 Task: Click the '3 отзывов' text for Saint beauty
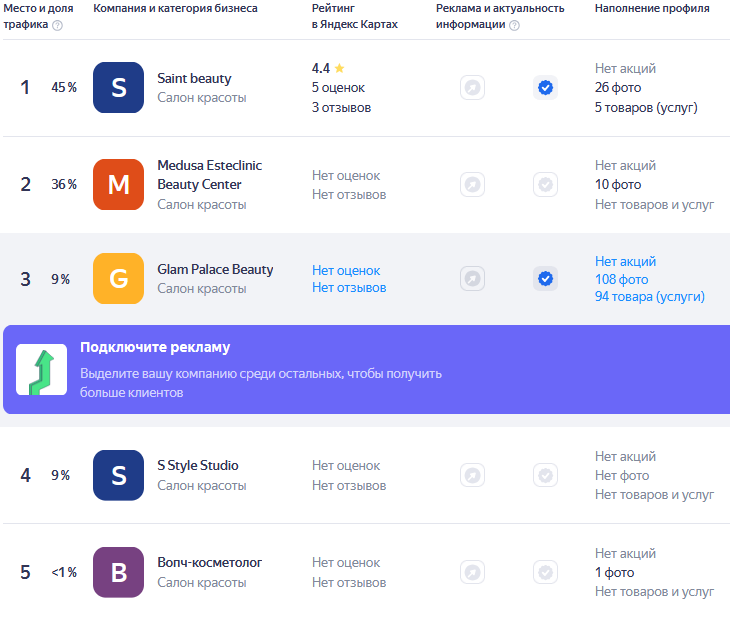click(341, 108)
